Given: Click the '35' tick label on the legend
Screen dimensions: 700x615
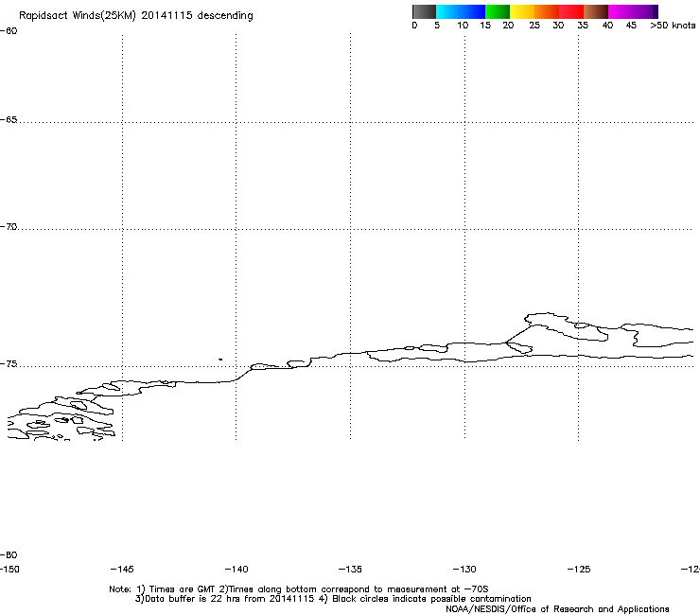Looking at the screenshot, I should (583, 26).
